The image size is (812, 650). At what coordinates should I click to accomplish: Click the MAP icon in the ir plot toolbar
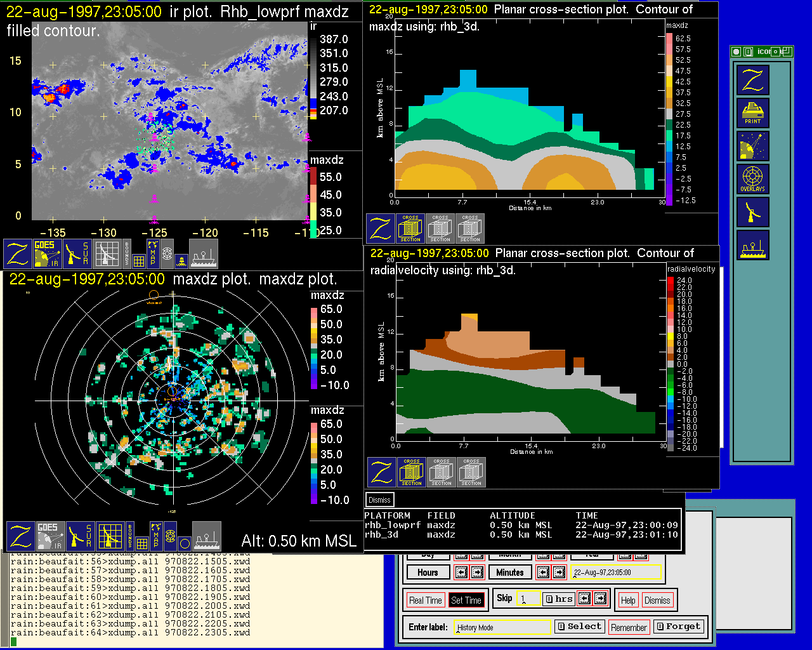coord(152,252)
